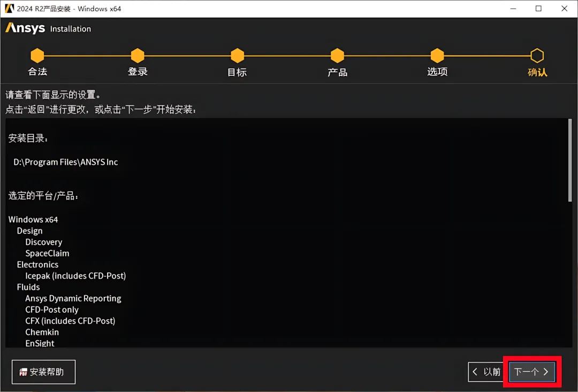Click the 目标 step label

(237, 72)
